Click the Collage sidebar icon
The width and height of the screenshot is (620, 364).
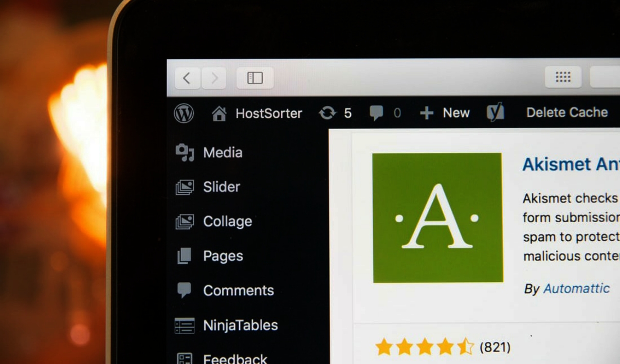point(185,222)
